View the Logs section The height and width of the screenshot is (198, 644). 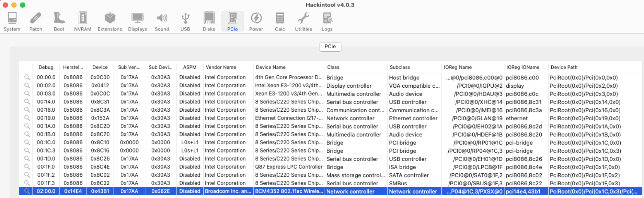click(x=327, y=22)
